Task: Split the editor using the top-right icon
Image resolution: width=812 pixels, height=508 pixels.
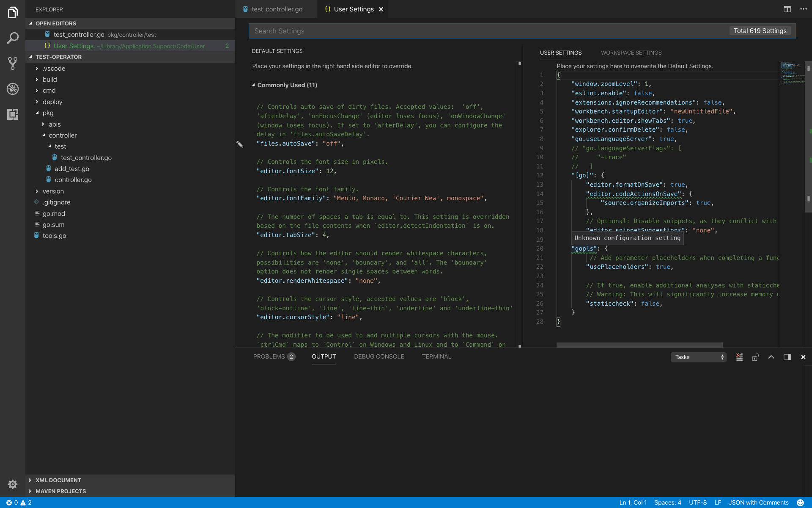Action: coord(787,9)
